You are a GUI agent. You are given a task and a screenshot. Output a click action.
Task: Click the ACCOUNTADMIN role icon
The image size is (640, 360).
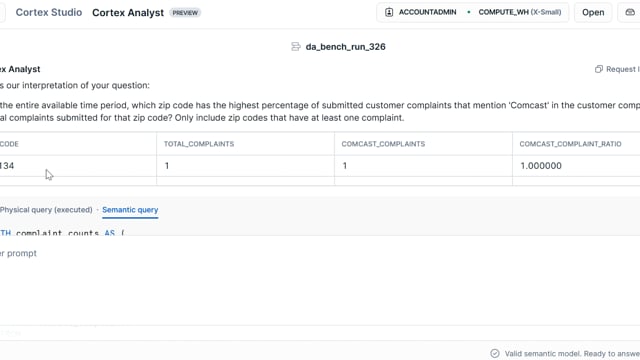point(389,12)
